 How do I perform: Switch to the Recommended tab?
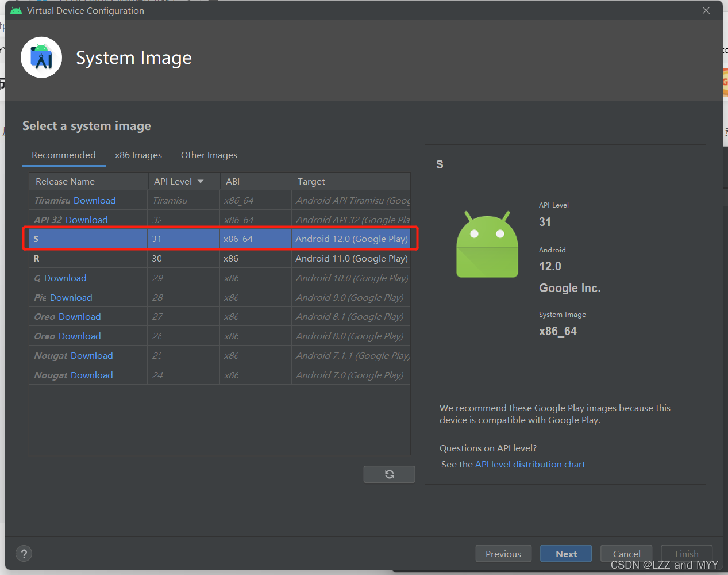coord(64,155)
